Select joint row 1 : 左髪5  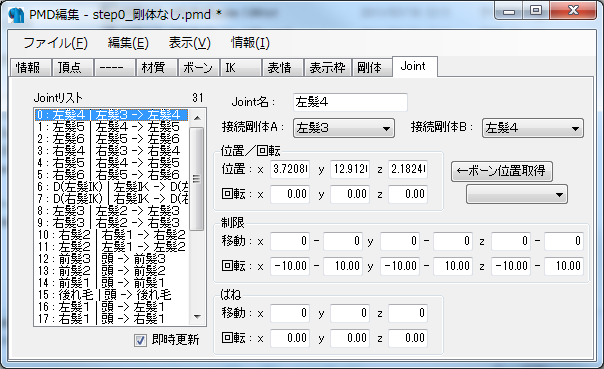111,127
